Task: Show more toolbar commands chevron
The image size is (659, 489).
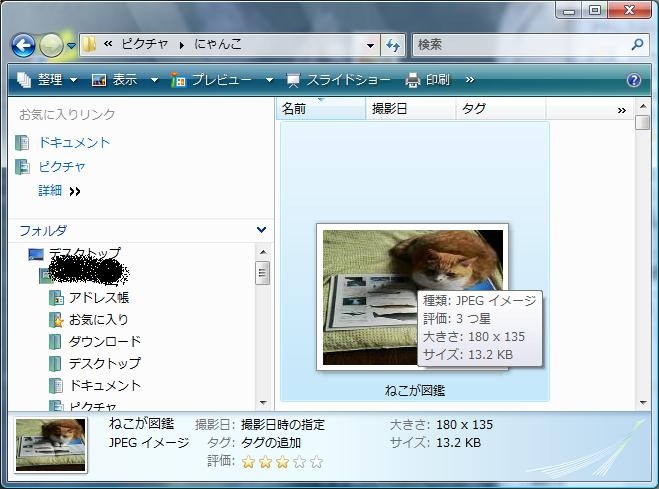Action: [470, 79]
